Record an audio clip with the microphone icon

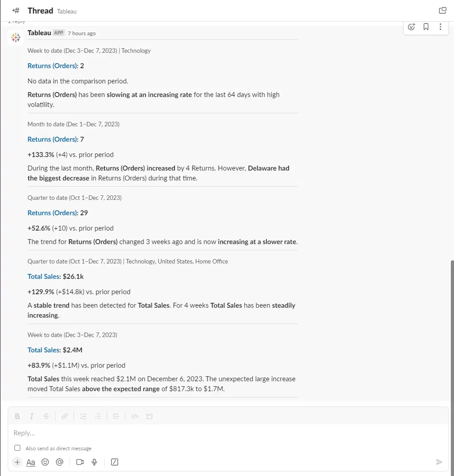click(x=94, y=462)
